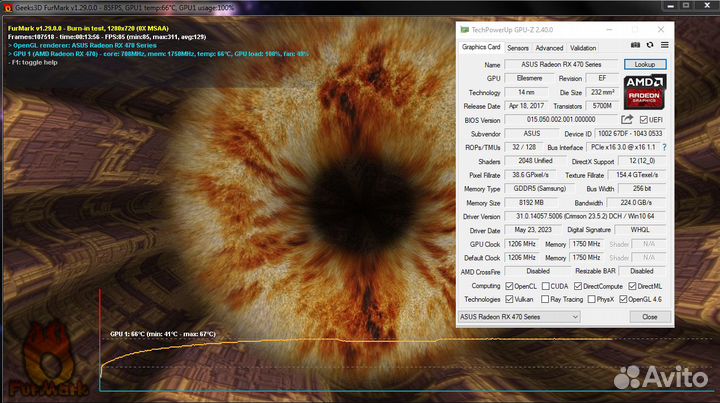This screenshot has width=720, height=403.
Task: Toggle the CUDA checkbox
Action: pos(546,286)
